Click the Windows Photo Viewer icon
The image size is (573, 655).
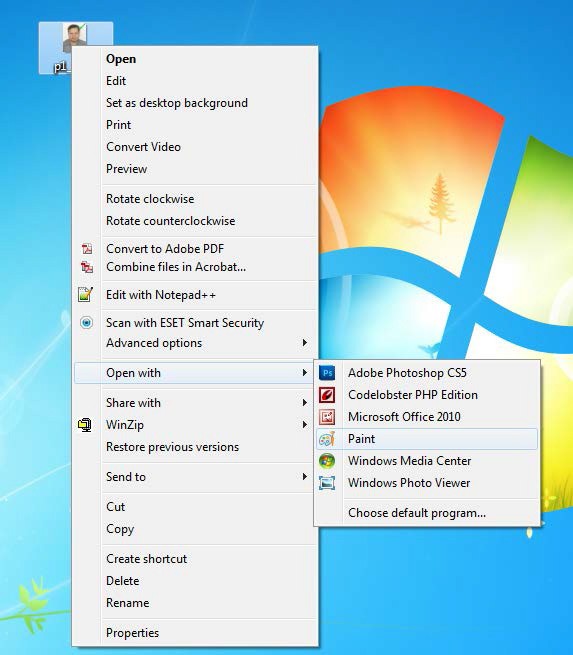[327, 483]
